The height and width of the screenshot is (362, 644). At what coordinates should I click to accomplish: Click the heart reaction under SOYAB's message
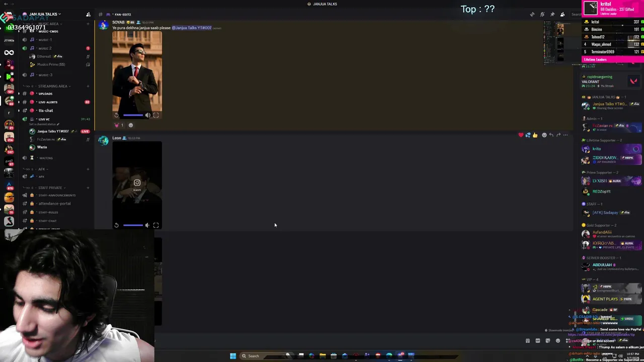[x=119, y=125]
